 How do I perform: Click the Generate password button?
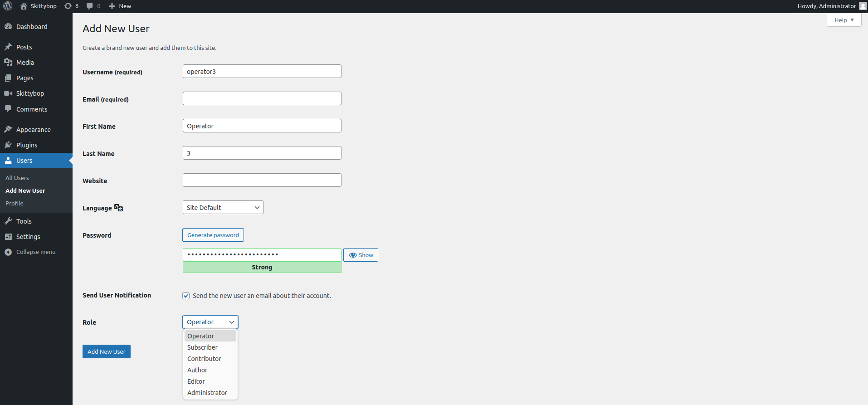tap(213, 235)
